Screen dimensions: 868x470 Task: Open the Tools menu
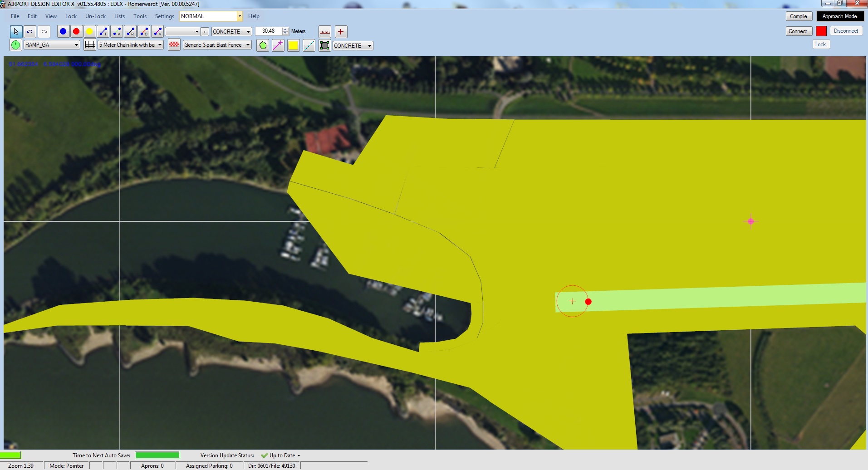point(140,16)
